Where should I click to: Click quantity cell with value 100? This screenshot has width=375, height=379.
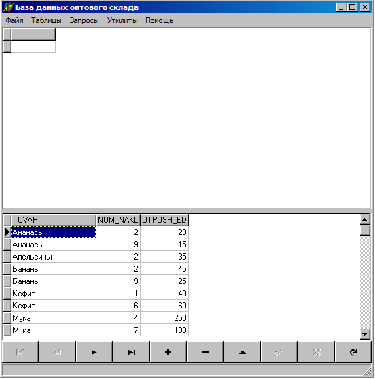[x=165, y=330]
